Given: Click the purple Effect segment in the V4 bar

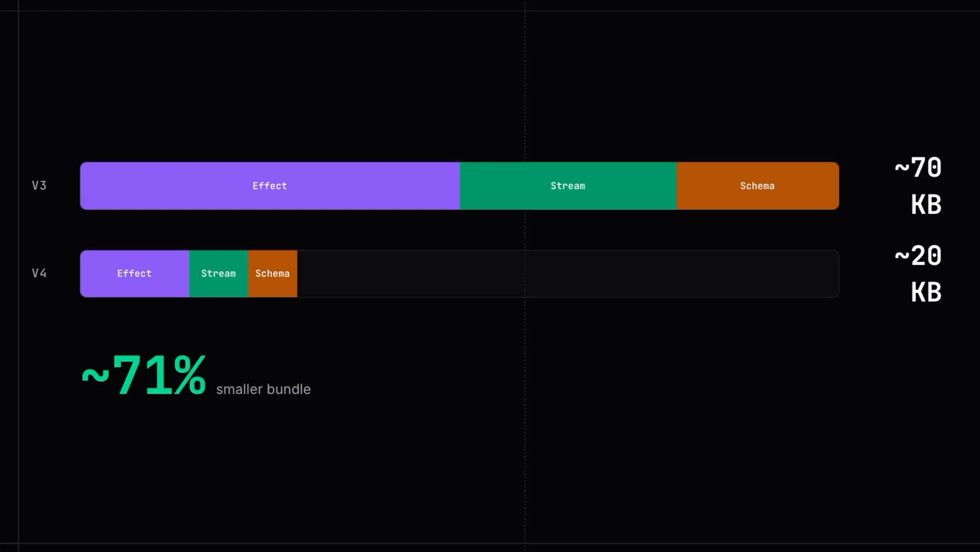Looking at the screenshot, I should coord(135,273).
